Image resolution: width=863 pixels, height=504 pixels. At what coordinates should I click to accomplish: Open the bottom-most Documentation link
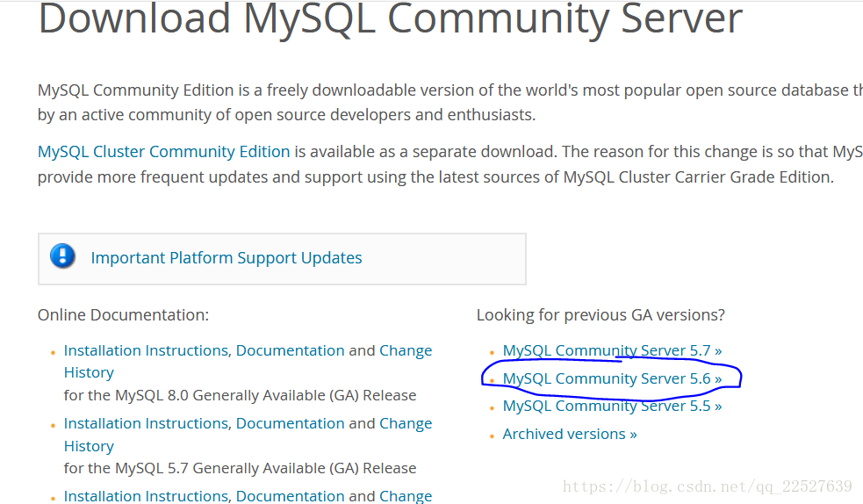click(x=290, y=496)
